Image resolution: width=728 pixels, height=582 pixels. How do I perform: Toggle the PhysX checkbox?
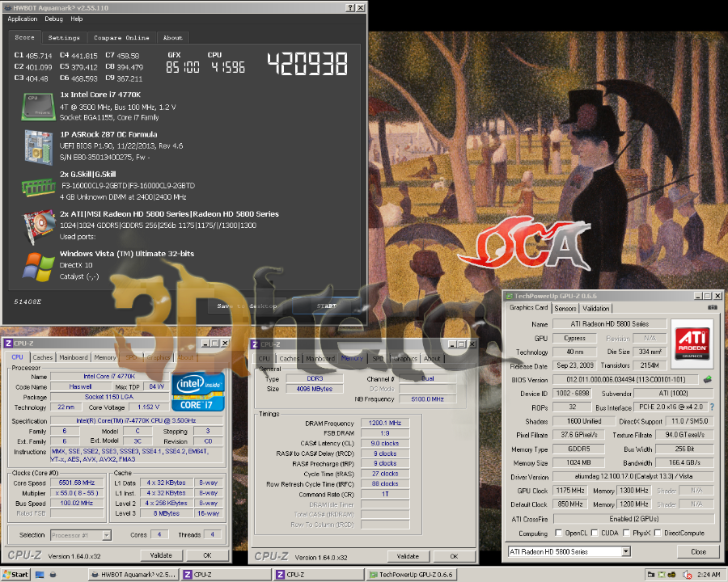[626, 533]
